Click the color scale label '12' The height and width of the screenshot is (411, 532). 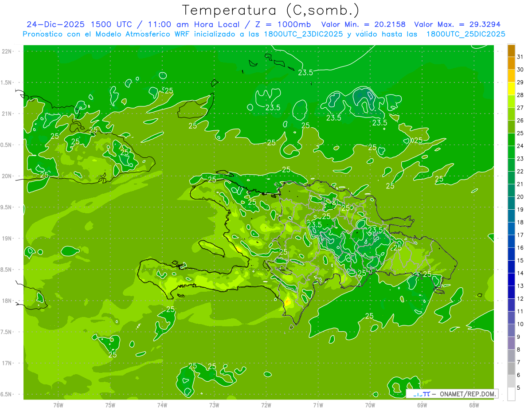520,298
